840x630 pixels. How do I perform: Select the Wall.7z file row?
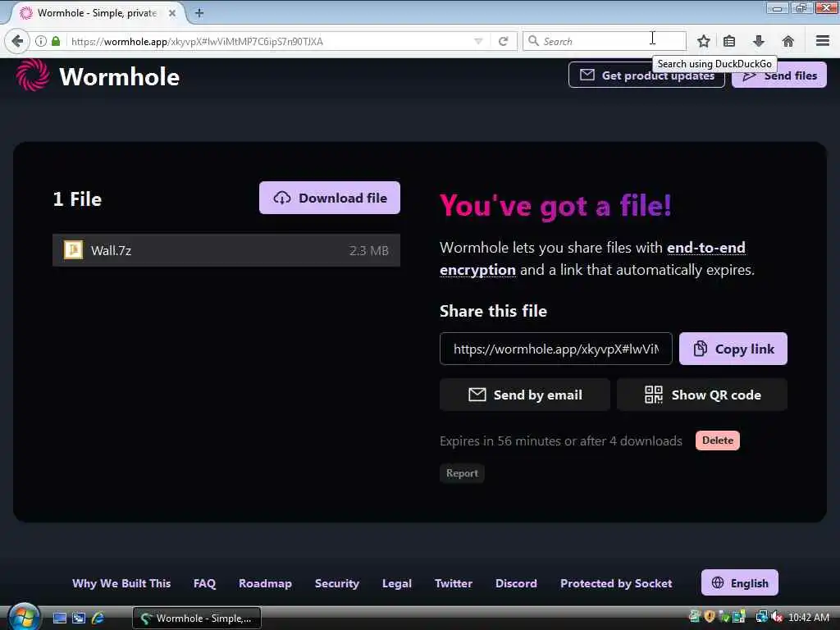226,250
